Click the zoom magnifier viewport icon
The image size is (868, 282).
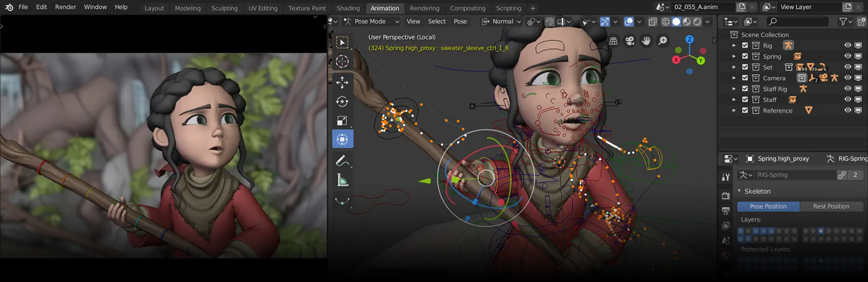(663, 41)
